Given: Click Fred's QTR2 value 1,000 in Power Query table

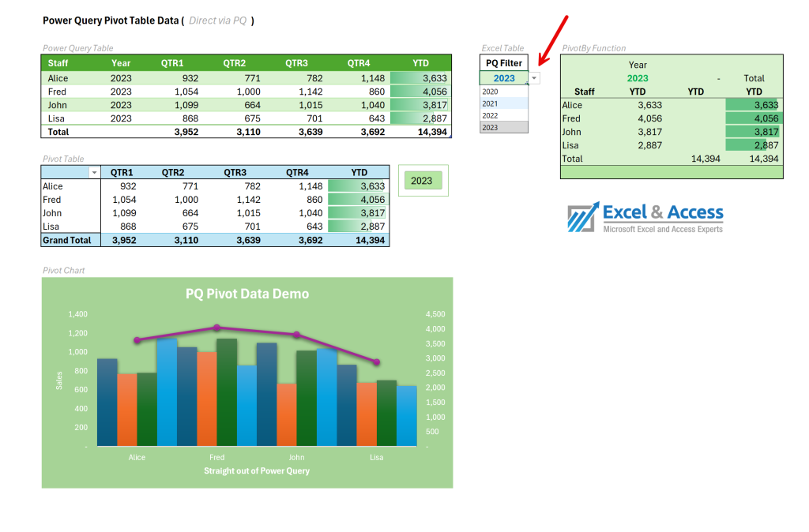Looking at the screenshot, I should tap(249, 92).
